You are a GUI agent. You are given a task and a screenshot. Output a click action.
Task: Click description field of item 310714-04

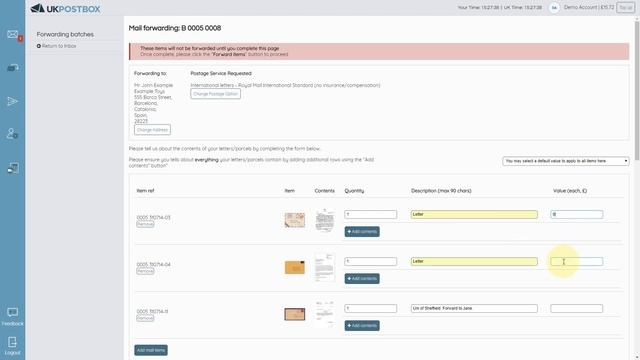pyautogui.click(x=474, y=262)
